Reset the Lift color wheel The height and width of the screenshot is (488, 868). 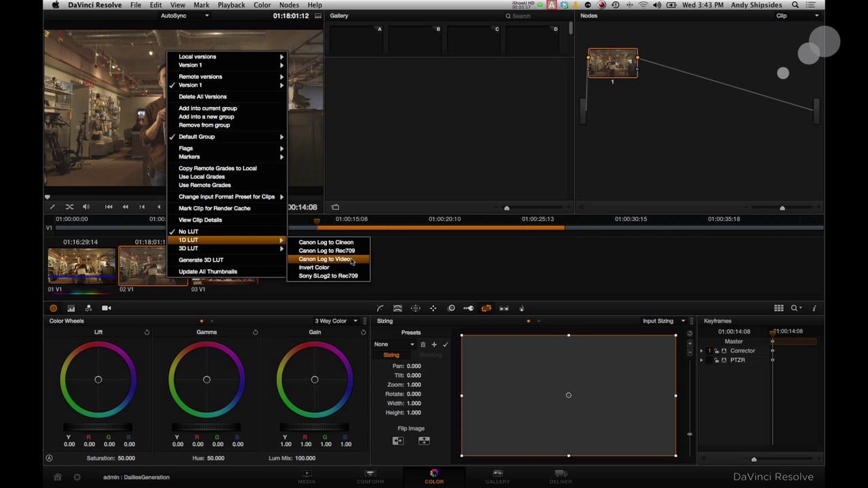coord(146,332)
